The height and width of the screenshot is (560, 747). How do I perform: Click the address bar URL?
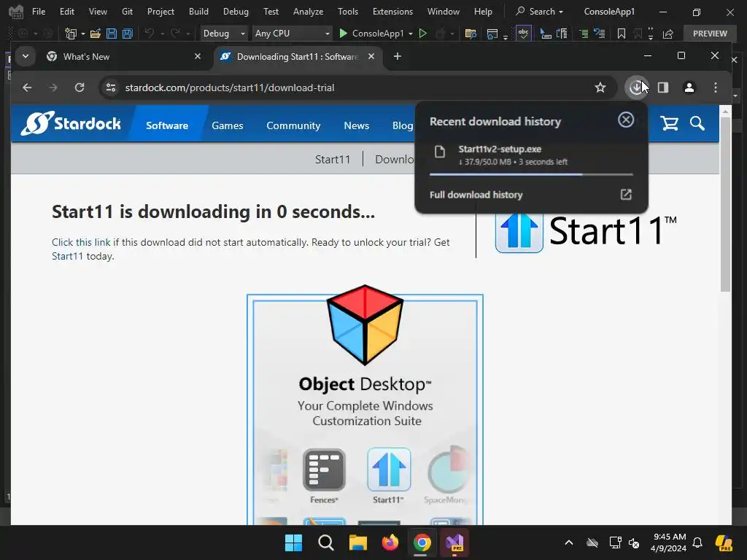[x=230, y=87]
